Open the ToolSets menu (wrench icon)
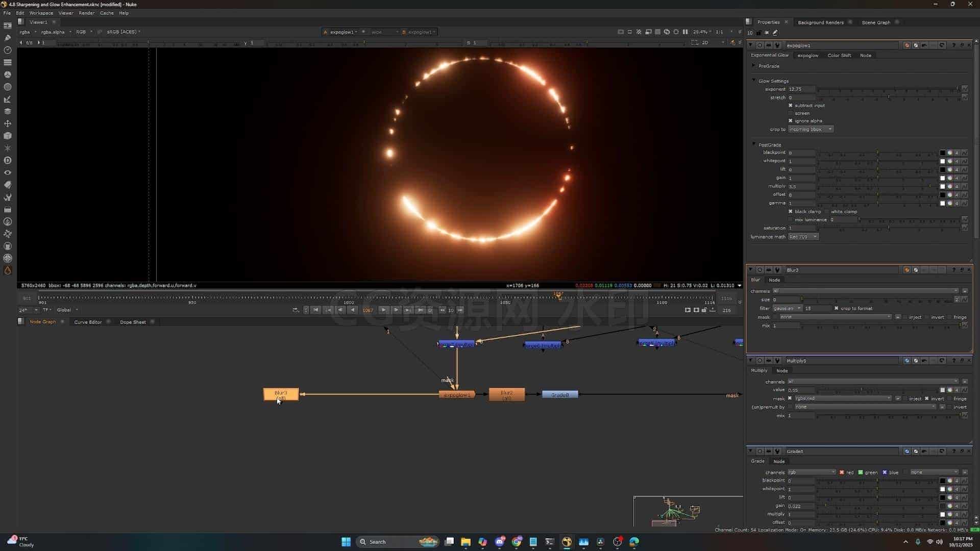The image size is (980, 551). (x=8, y=197)
